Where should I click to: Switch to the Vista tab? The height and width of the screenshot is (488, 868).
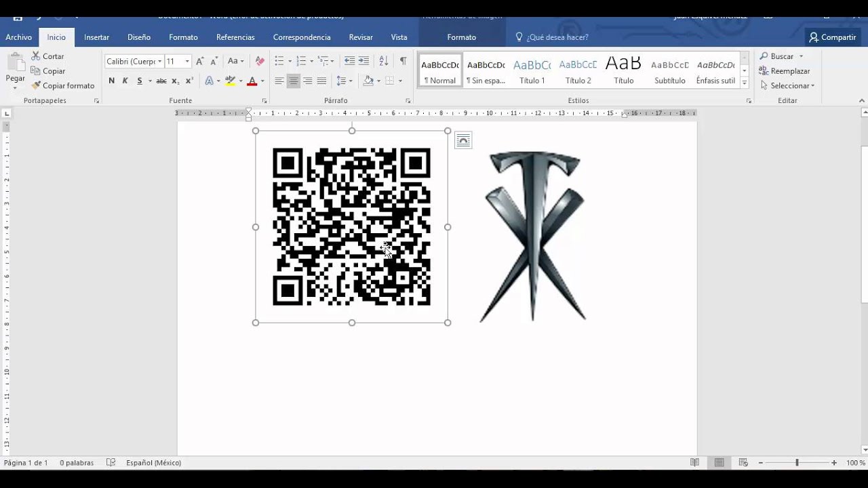(399, 37)
